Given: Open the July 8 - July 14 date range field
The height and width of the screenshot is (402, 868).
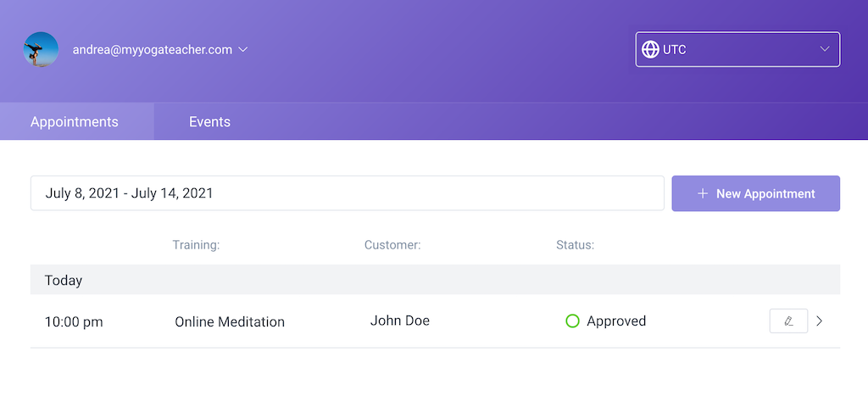Looking at the screenshot, I should tap(347, 193).
